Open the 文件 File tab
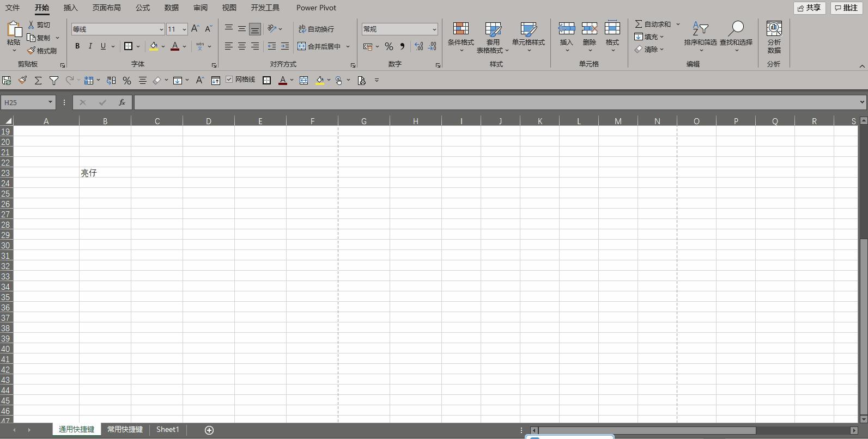Viewport: 868px width, 439px height. tap(13, 8)
